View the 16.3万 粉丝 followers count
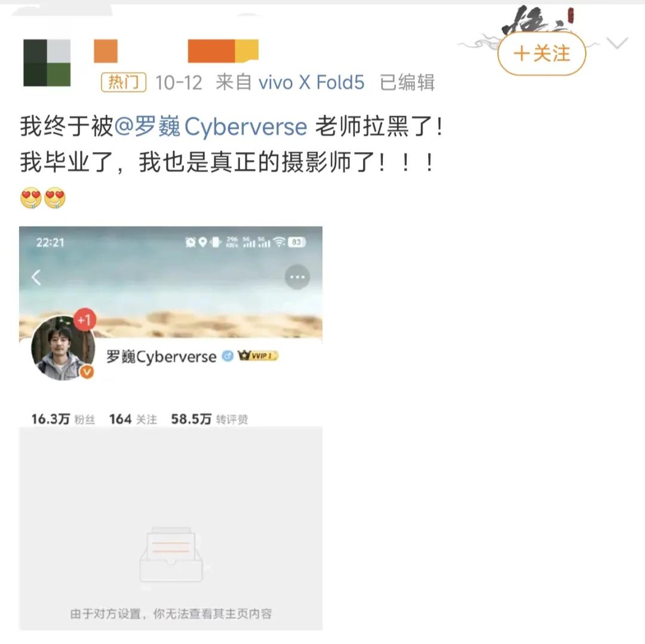This screenshot has height=644, width=645. pyautogui.click(x=63, y=419)
